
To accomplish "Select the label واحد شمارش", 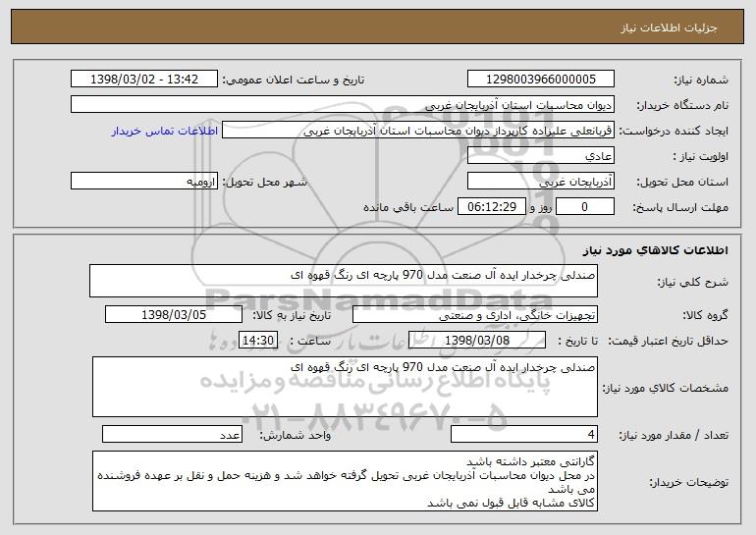I will (x=296, y=435).
